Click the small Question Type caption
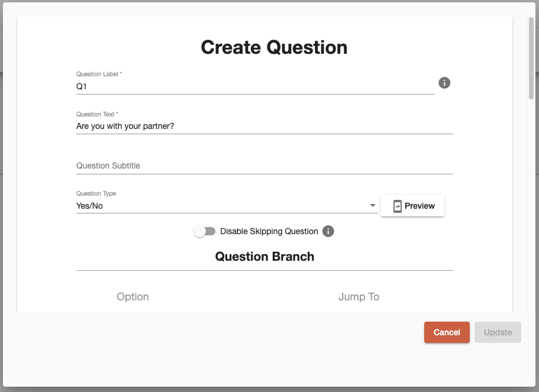 tap(96, 193)
